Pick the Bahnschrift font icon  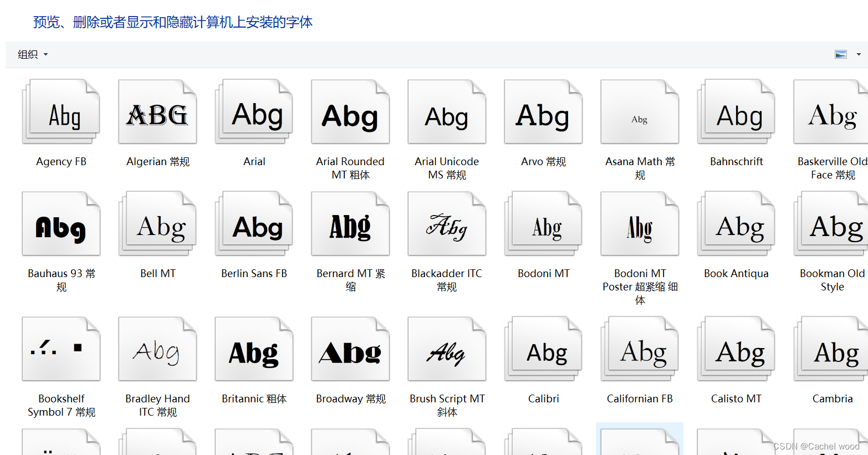(736, 111)
